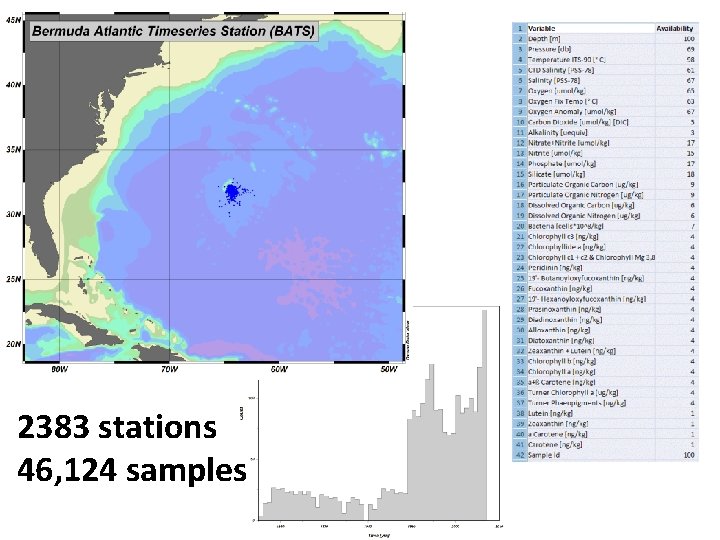Select the 'Diatoxanthin [ng/kg]' row
Image resolution: width=720 pixels, height=540 pixels.
(605, 341)
